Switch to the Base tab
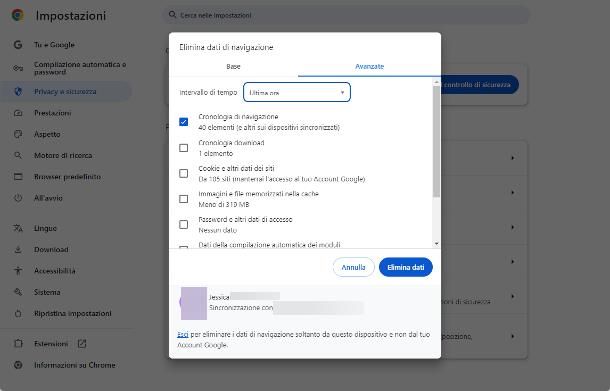Screen dimensions: 610x391 point(233,67)
